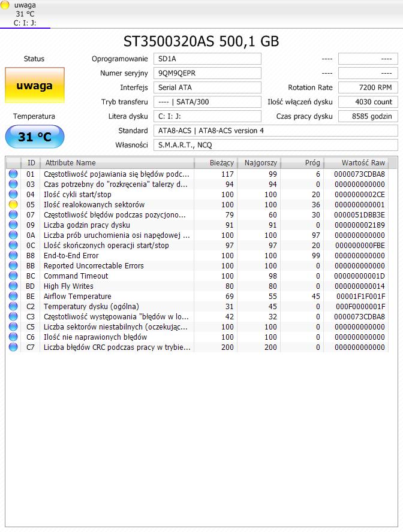Image resolution: width=403 pixels, height=532 pixels.
Task: Click the yellow warning icon for attribute 05
Action: 13,204
